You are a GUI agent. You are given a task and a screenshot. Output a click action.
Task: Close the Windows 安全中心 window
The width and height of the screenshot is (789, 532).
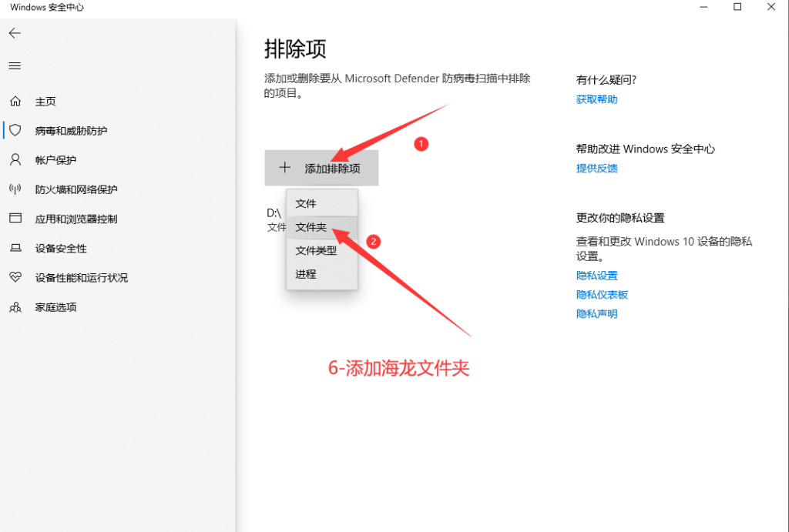pos(771,7)
